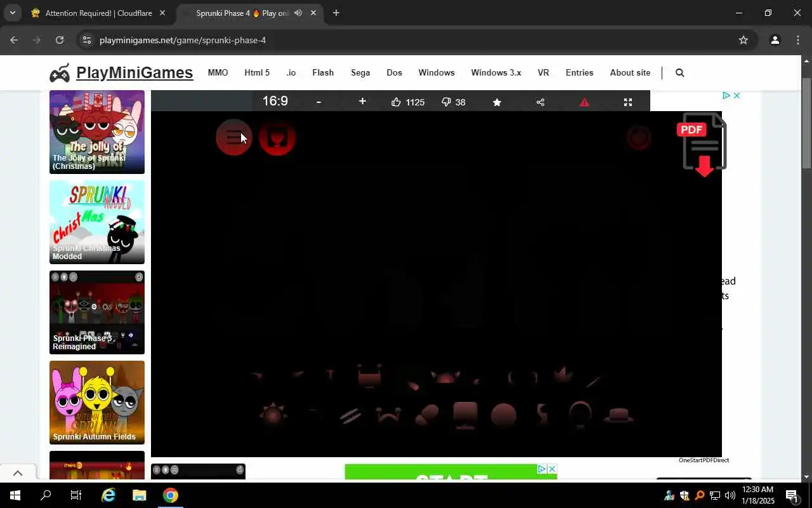Open a new browser tab
Viewport: 812px width, 508px height.
pyautogui.click(x=336, y=13)
